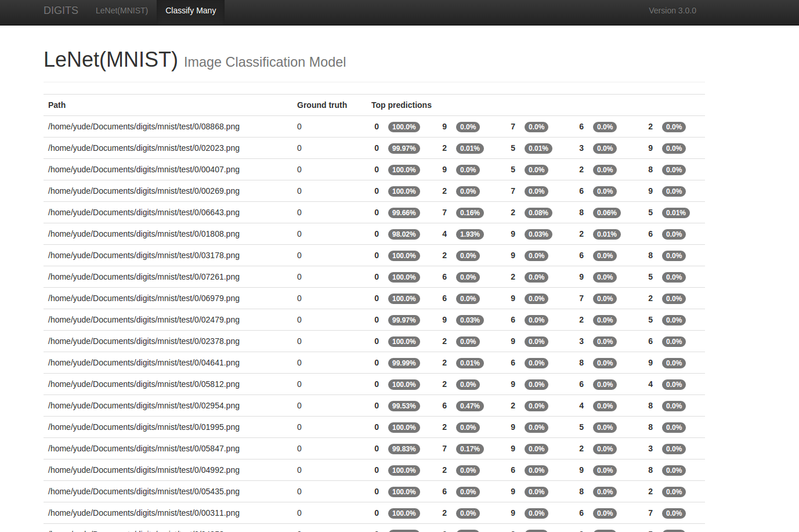Screen dimensions: 799x532
Task: Select path ending 02378.png
Action: (x=144, y=341)
